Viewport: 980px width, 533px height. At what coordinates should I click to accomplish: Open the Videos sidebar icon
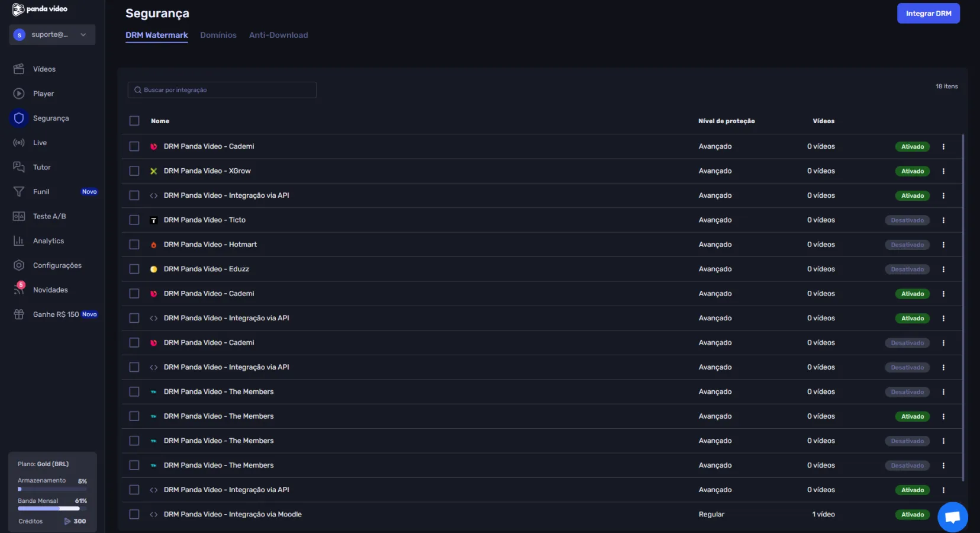[x=19, y=69]
